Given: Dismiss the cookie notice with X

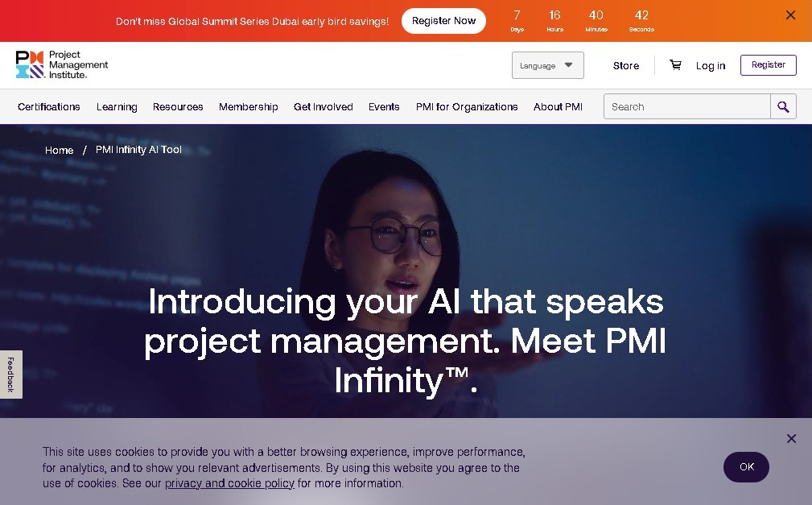Looking at the screenshot, I should [791, 439].
